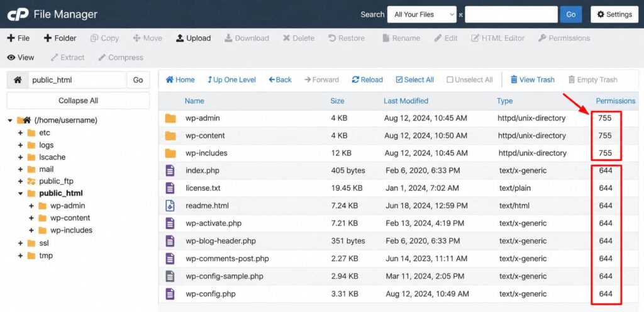
Task: Expand the logs folder in tree
Action: click(20, 145)
